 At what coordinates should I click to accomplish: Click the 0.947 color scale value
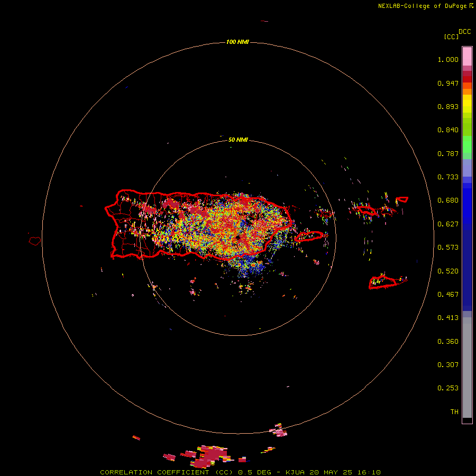click(x=448, y=83)
